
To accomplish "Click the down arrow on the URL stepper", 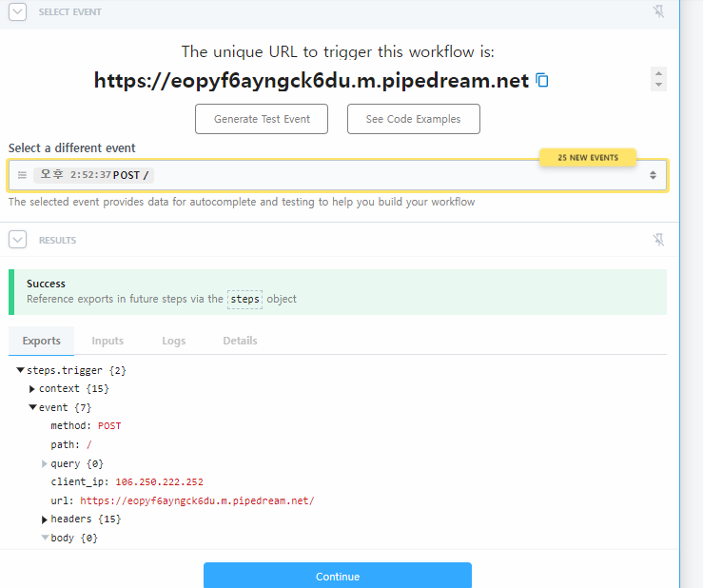I will coord(658,85).
